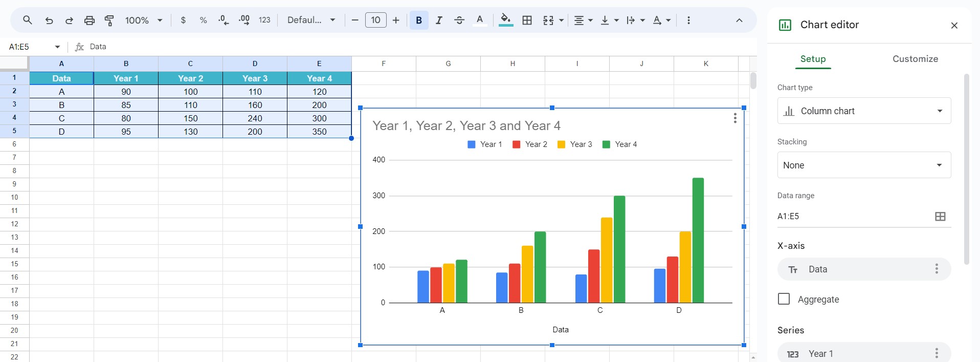Open the zoom 100% dropdown

[x=144, y=20]
